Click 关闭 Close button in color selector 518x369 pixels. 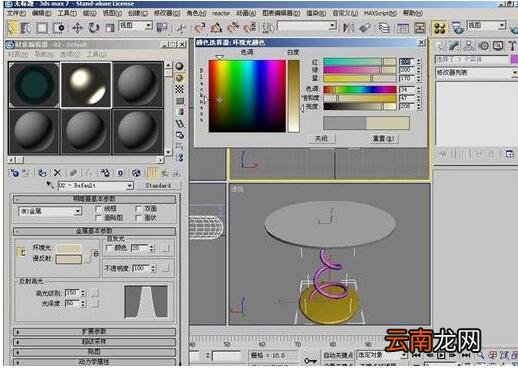[x=321, y=138]
